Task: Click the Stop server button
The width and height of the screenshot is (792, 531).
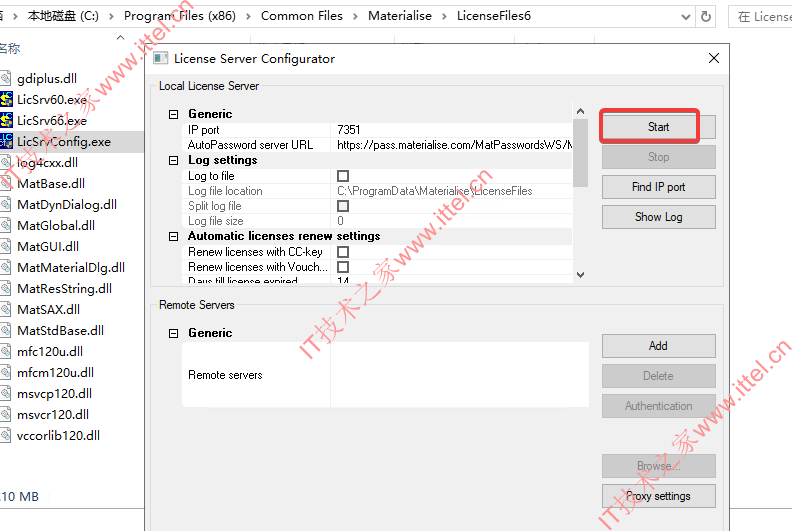Action: 658,157
